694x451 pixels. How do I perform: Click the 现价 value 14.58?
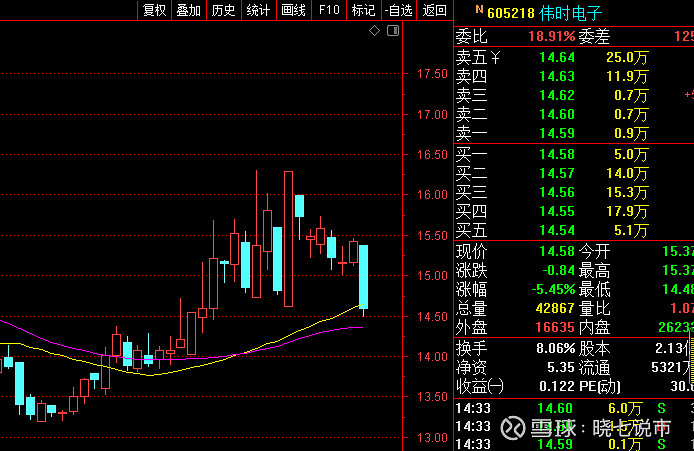[x=557, y=251]
